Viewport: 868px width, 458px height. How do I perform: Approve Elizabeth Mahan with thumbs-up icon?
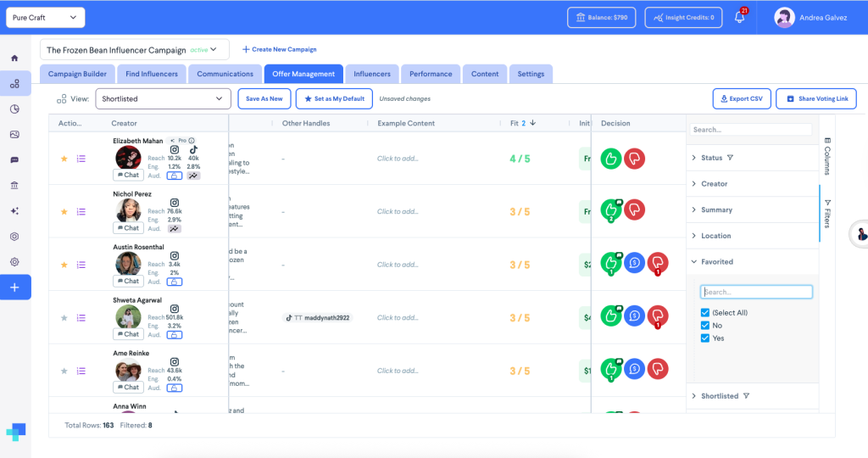611,159
